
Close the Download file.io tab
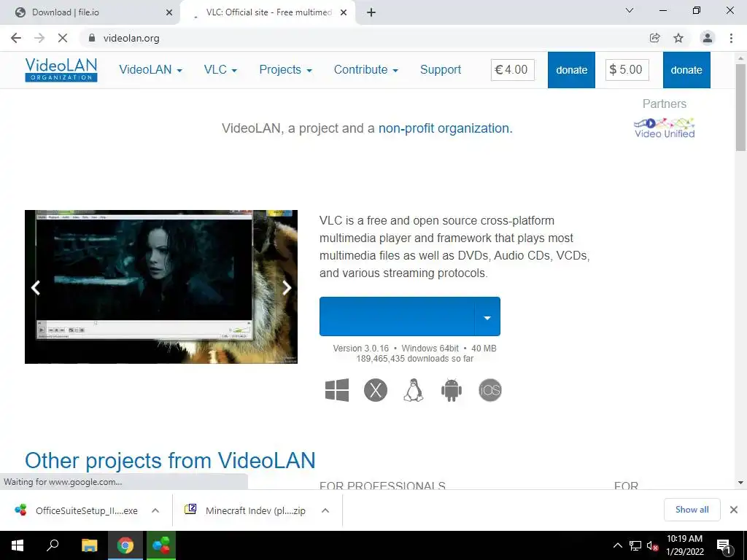(169, 12)
